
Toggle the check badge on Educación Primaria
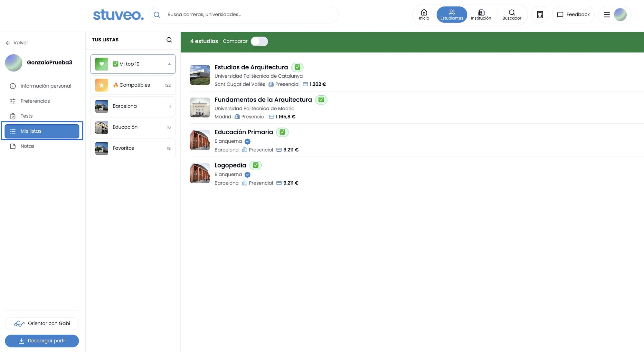[282, 132]
